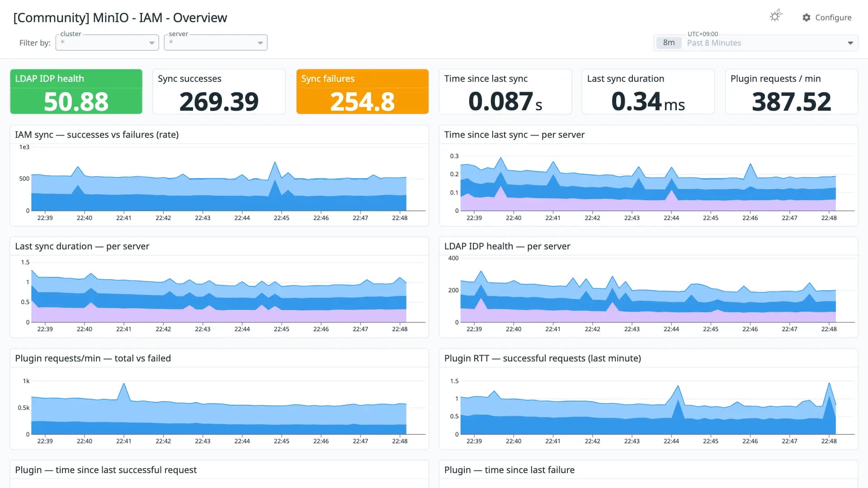Toggle the dark mode sun-moon icon

click(776, 16)
